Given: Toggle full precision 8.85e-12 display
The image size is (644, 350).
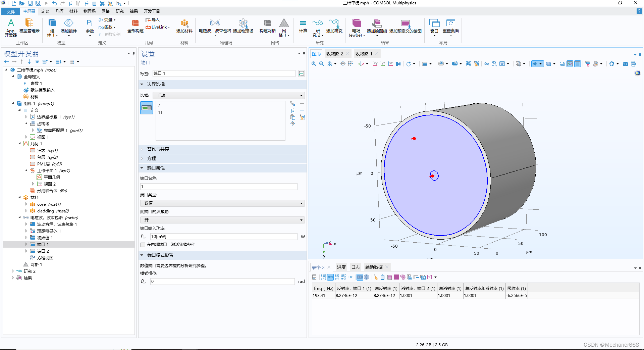Looking at the screenshot, I should coord(323,277).
